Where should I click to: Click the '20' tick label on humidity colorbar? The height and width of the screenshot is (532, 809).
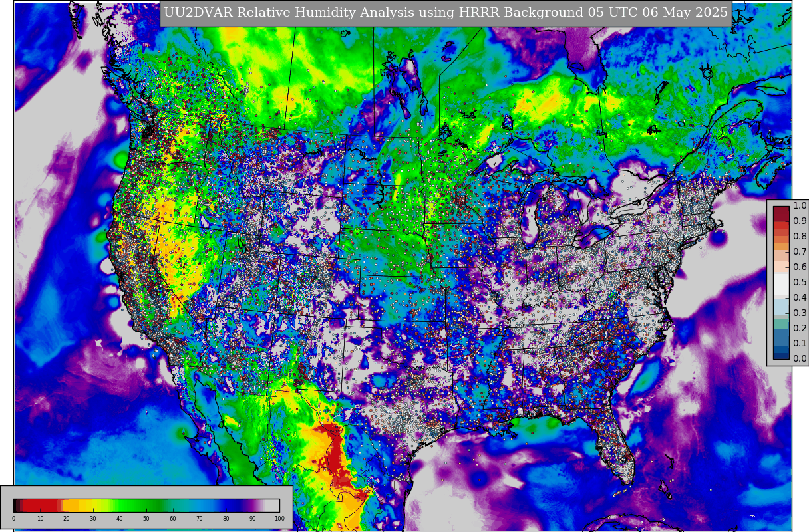click(x=67, y=519)
